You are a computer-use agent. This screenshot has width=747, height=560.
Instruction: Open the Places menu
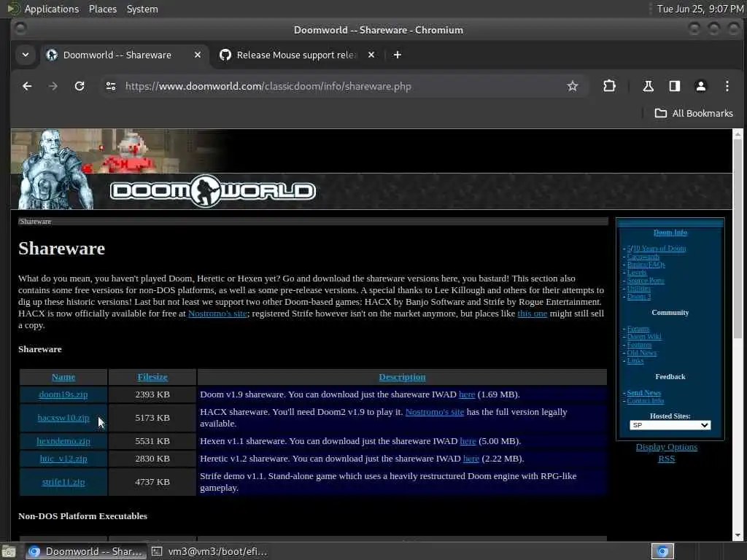102,9
